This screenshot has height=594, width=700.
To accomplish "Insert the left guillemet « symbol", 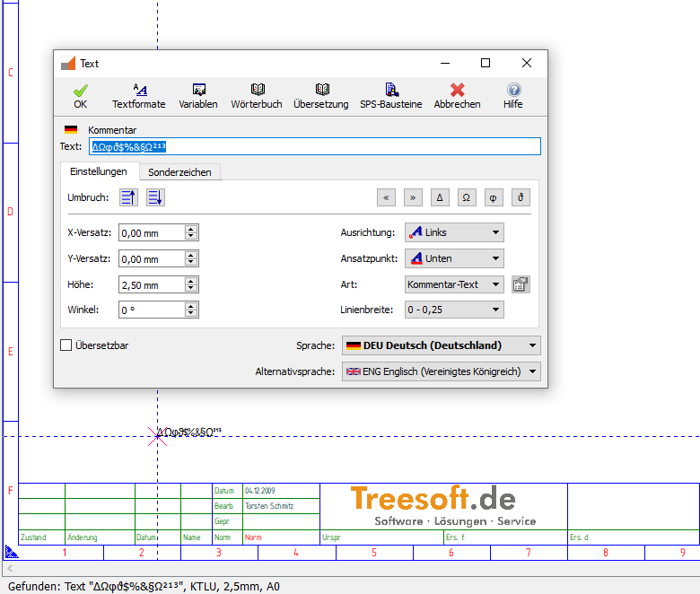I will point(387,197).
